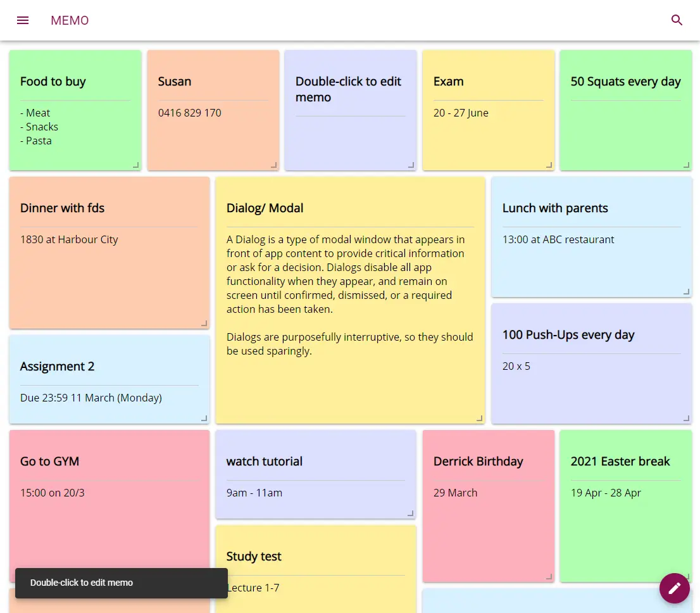700x613 pixels.
Task: Select the Go to GYM memo
Action: pyautogui.click(x=109, y=500)
